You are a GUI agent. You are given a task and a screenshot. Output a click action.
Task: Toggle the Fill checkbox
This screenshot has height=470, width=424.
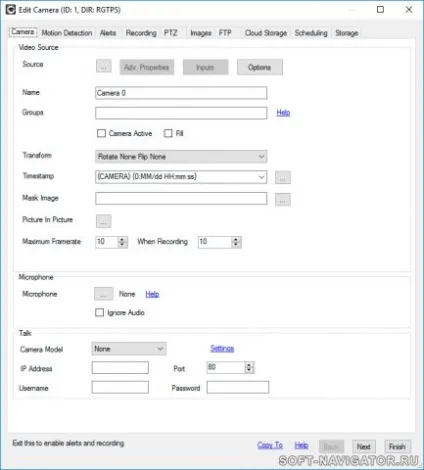168,133
